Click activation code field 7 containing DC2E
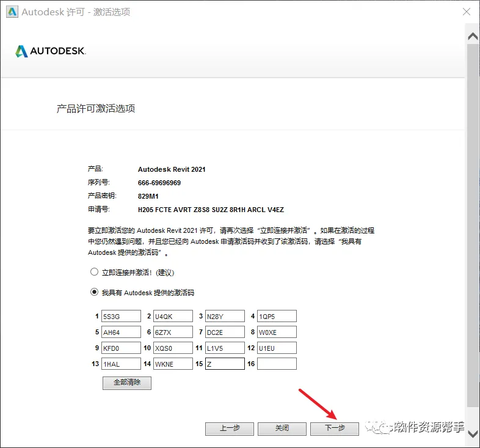The width and height of the screenshot is (480, 448). coord(225,332)
